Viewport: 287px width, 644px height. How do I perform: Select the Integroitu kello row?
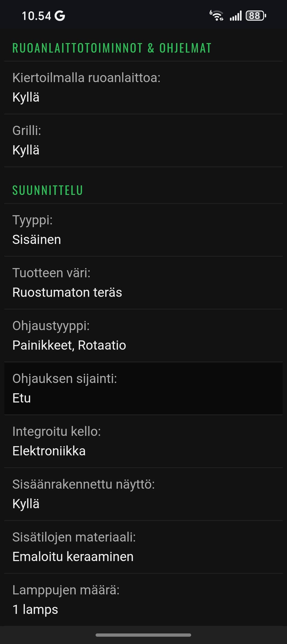coord(143,441)
